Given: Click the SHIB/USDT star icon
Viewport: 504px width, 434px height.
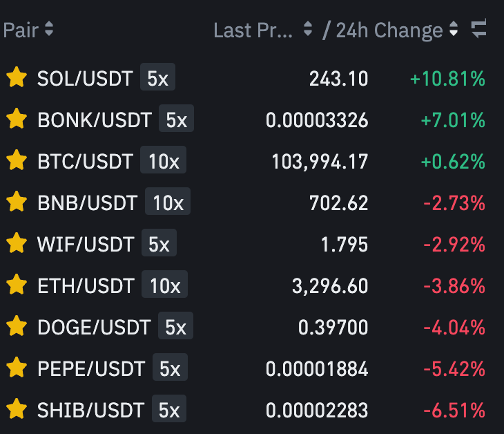Looking at the screenshot, I should (17, 409).
